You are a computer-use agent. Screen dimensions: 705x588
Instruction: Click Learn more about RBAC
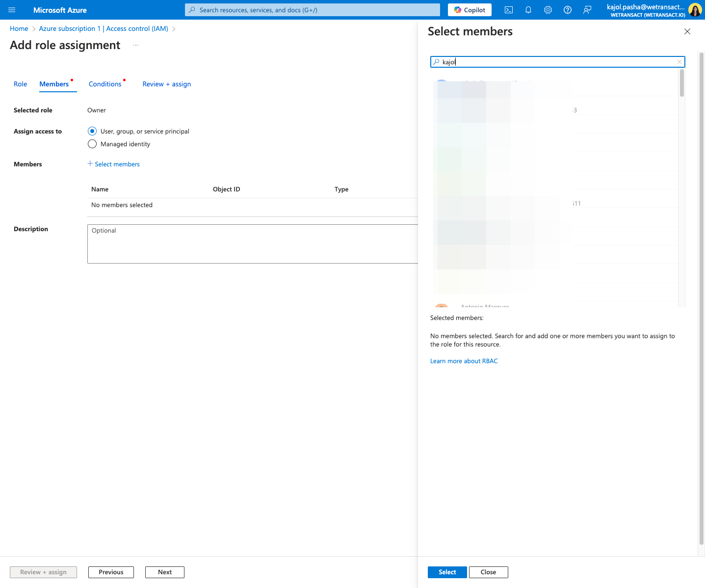464,361
